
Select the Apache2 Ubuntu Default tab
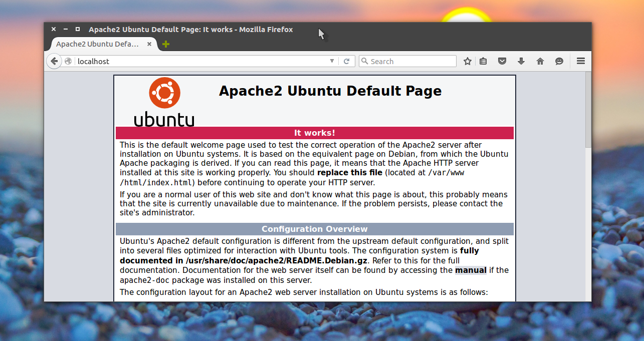(98, 44)
